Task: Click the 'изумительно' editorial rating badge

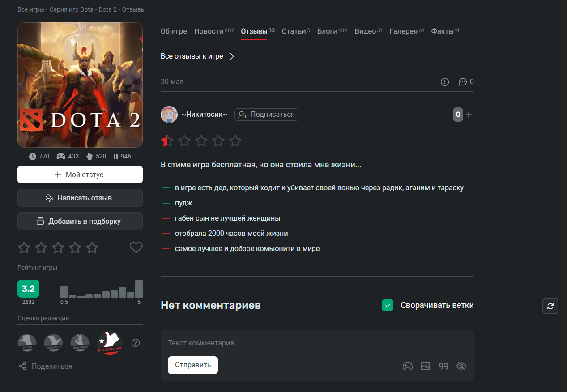Action: [x=110, y=343]
